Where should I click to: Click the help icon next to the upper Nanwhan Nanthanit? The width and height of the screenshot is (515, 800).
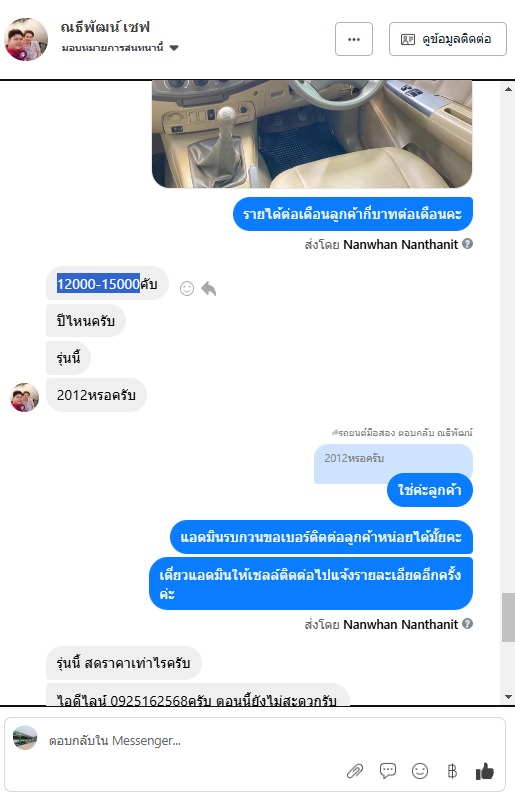coord(467,244)
